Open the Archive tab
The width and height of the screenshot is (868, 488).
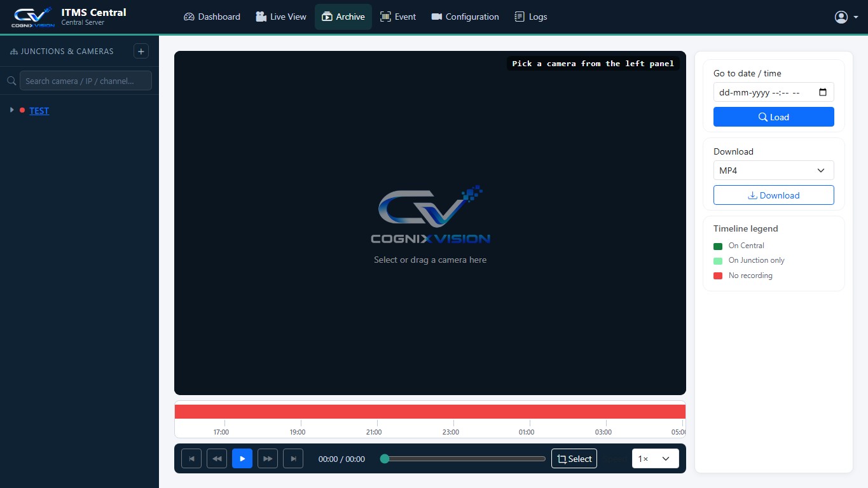343,17
